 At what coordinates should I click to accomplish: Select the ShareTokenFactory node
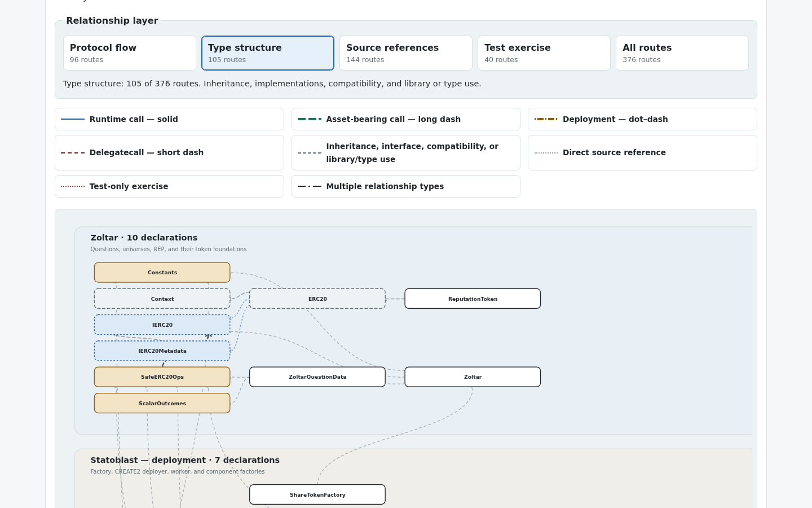317,494
